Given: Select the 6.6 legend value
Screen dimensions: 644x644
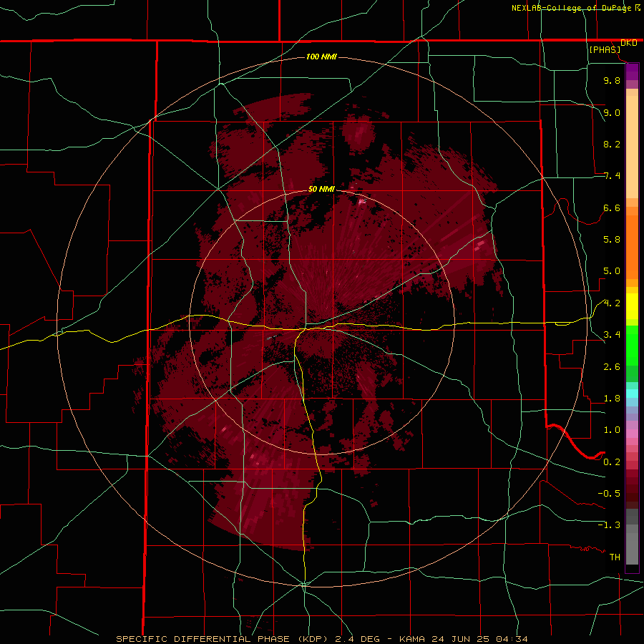Looking at the screenshot, I should click(x=612, y=208).
